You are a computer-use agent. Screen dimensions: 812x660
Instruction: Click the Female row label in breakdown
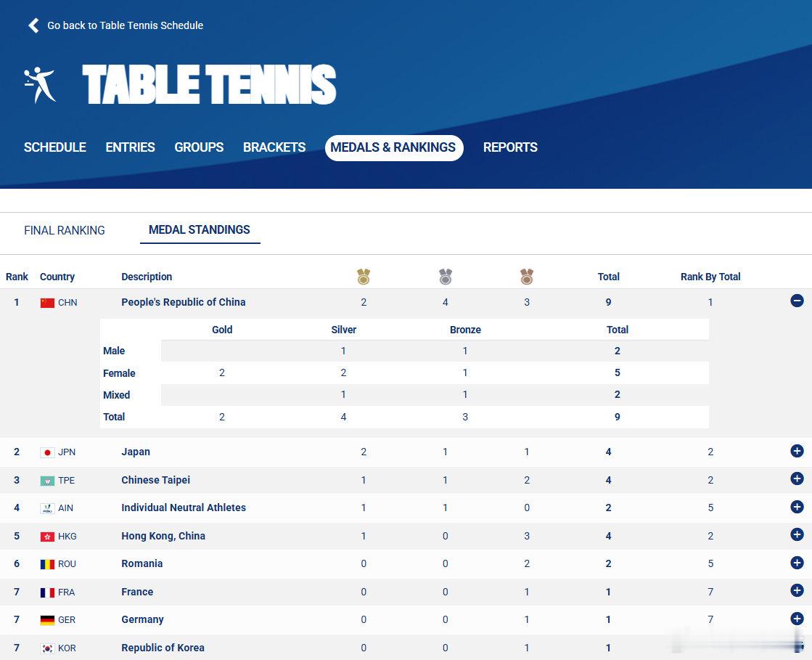[x=119, y=373]
